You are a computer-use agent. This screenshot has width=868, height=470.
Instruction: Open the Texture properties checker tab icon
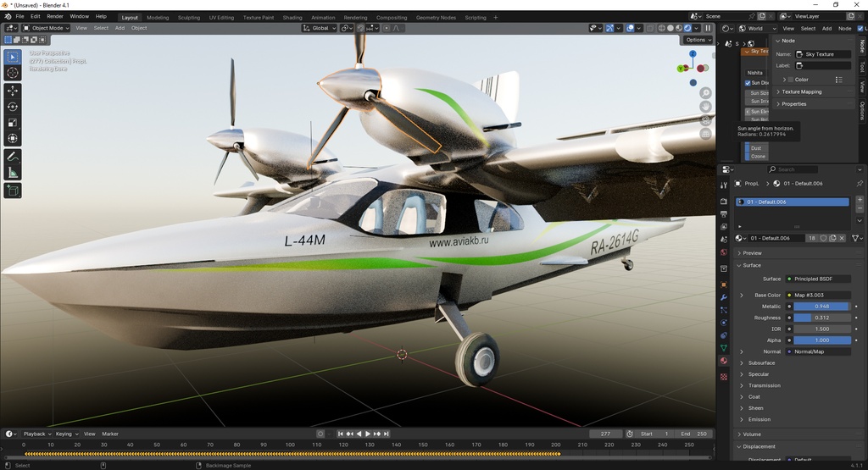pyautogui.click(x=724, y=377)
